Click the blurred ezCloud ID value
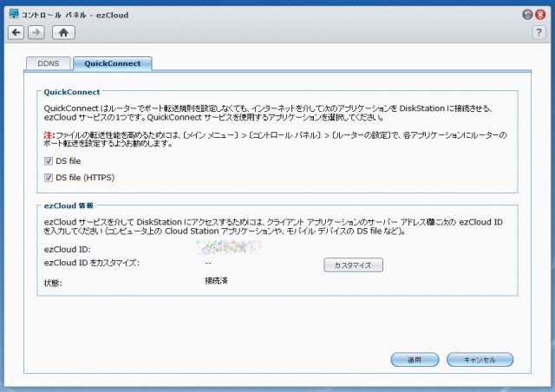The image size is (555, 392). click(229, 247)
